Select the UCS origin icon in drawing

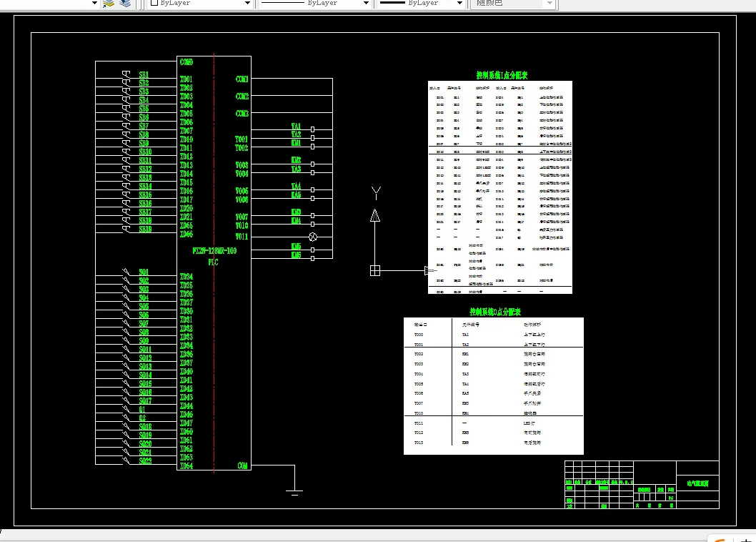[375, 271]
